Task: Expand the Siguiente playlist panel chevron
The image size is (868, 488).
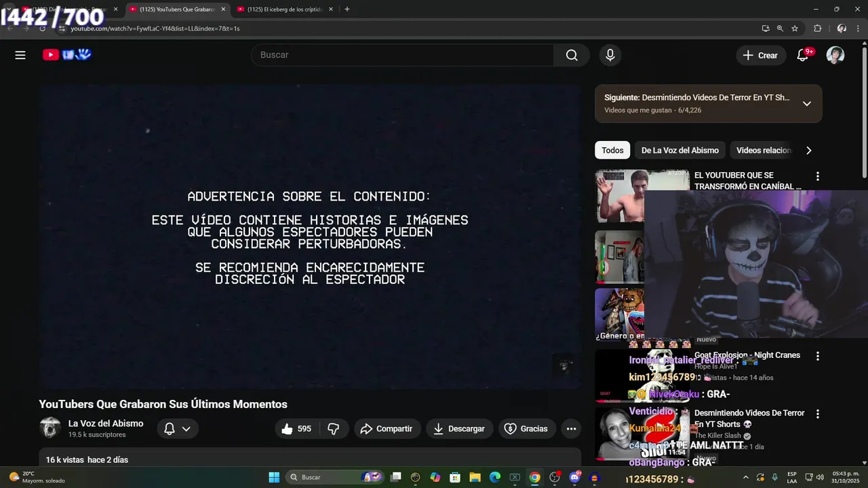Action: pyautogui.click(x=807, y=104)
